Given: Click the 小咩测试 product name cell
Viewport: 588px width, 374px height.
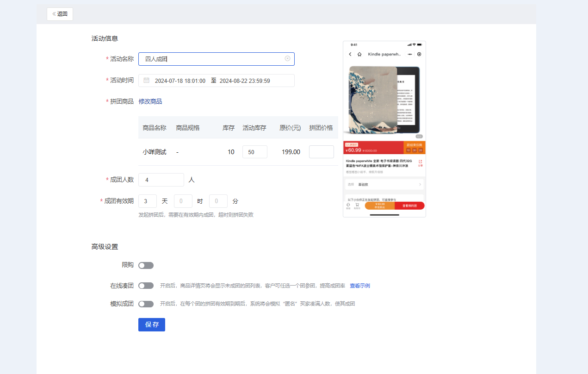Looking at the screenshot, I should 154,152.
